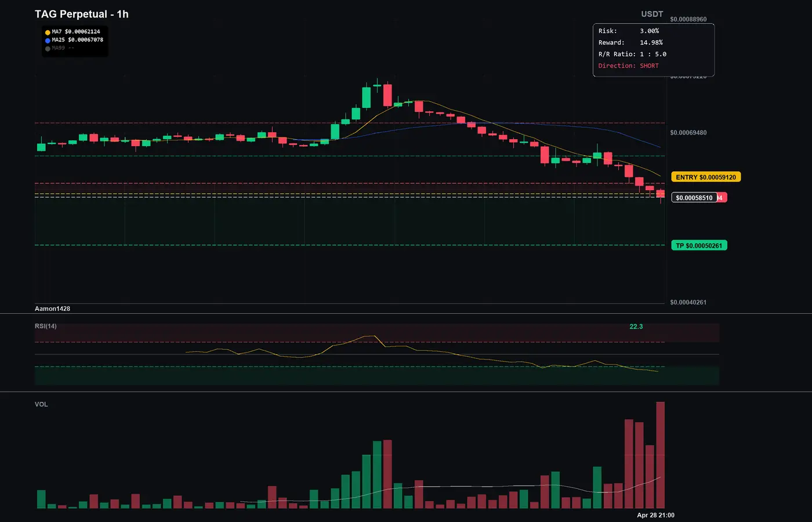Select the blue MA25 legend dot
The height and width of the screenshot is (522, 812).
pyautogui.click(x=48, y=41)
